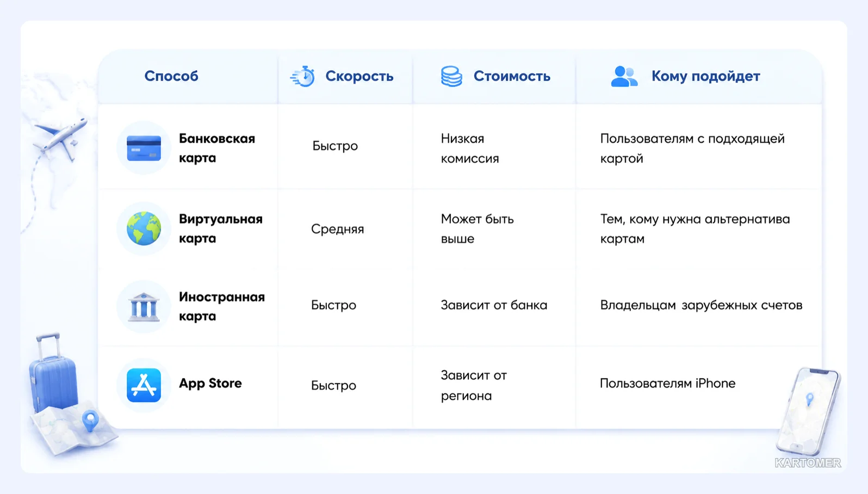Click the KARTOMER watermark

[808, 463]
